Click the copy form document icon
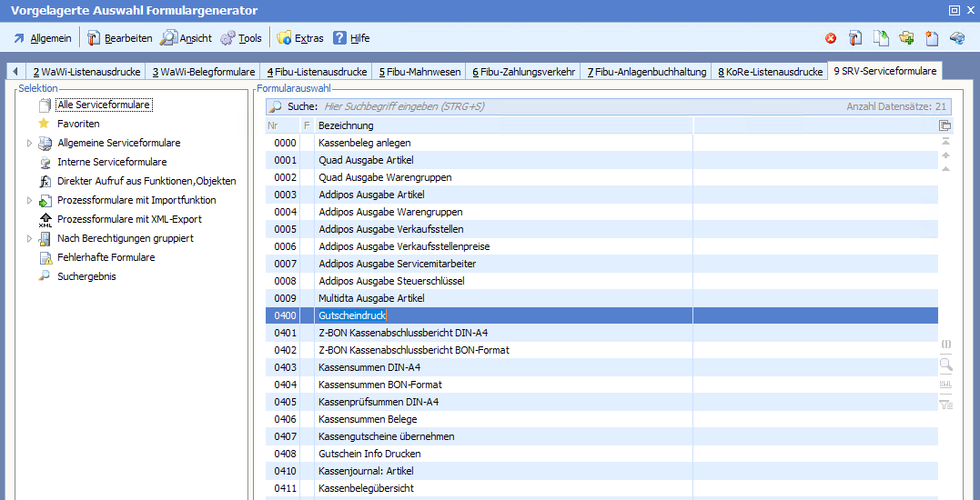980x500 pixels. pyautogui.click(x=881, y=38)
